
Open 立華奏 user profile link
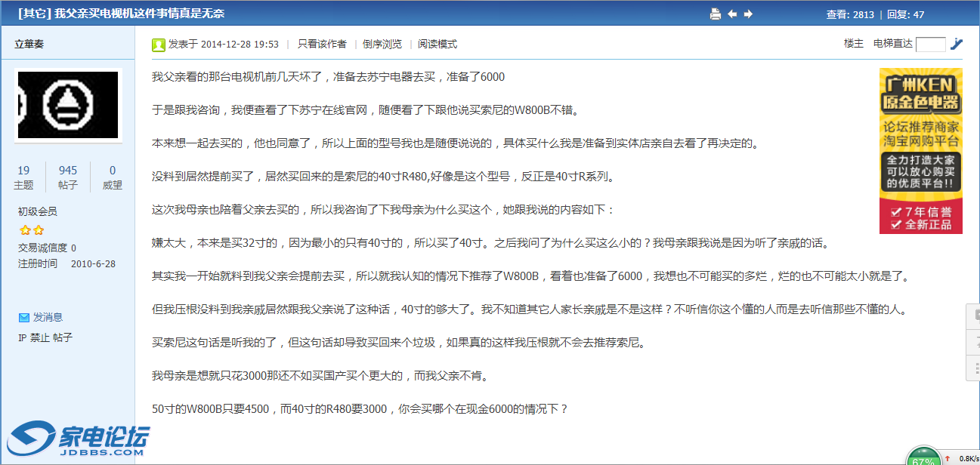29,44
